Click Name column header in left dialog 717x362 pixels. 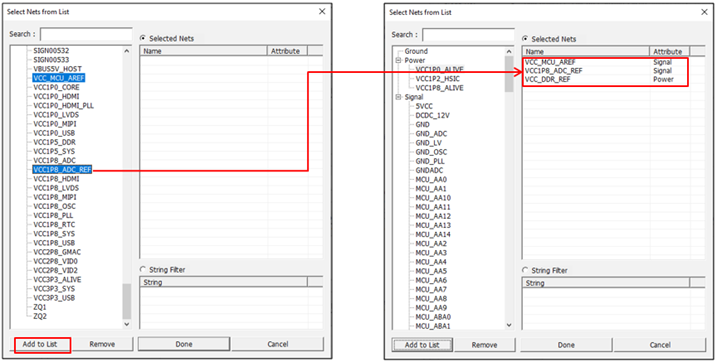click(203, 51)
